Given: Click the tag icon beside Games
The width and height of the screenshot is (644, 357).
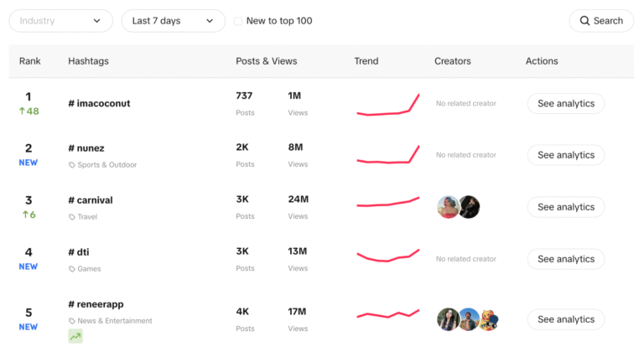Looking at the screenshot, I should [72, 269].
